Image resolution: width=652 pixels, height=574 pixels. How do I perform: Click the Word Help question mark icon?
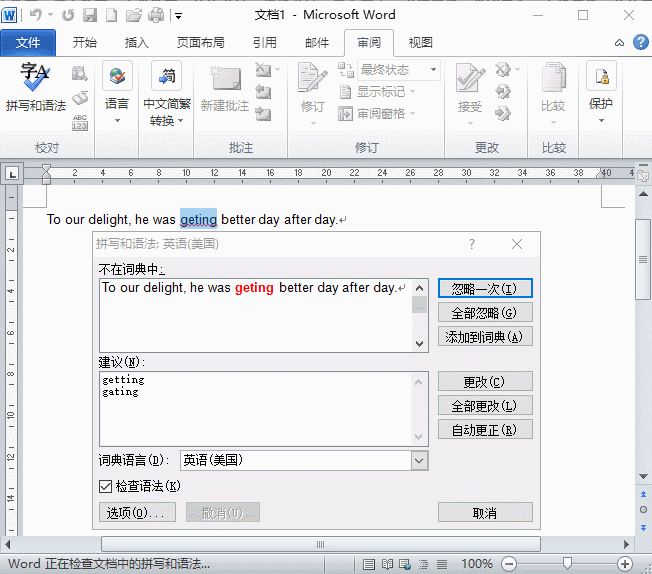point(641,42)
